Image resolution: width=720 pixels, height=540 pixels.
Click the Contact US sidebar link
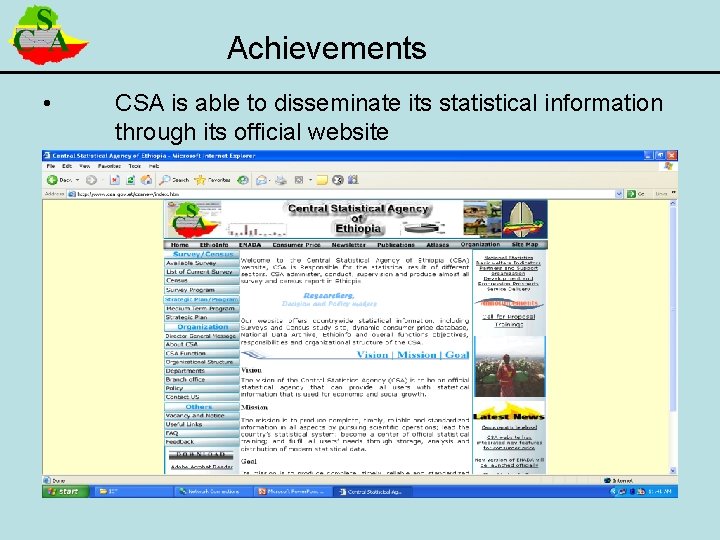point(202,397)
